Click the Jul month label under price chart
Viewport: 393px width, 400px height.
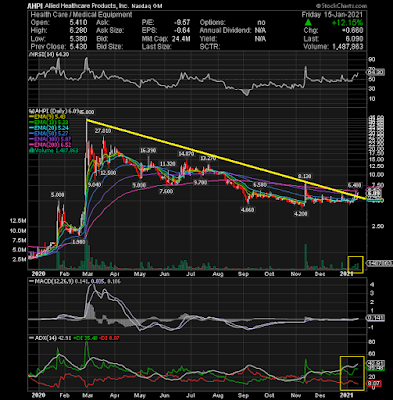tap(190, 274)
